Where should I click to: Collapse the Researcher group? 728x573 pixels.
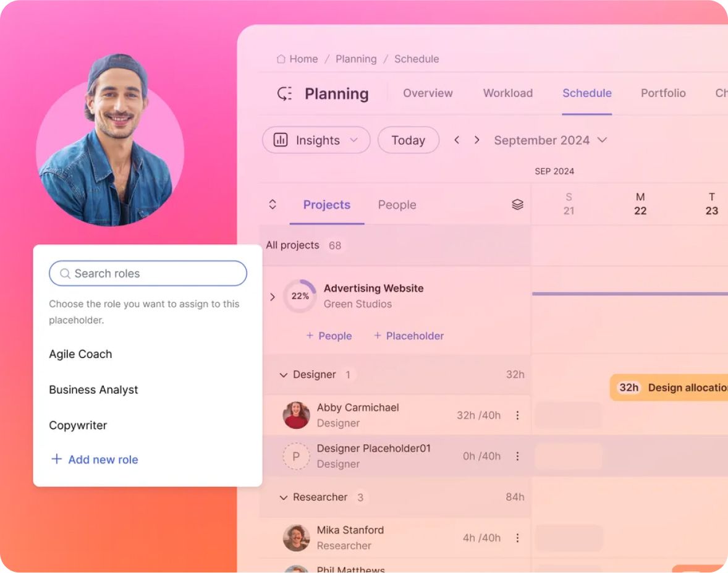click(x=283, y=498)
